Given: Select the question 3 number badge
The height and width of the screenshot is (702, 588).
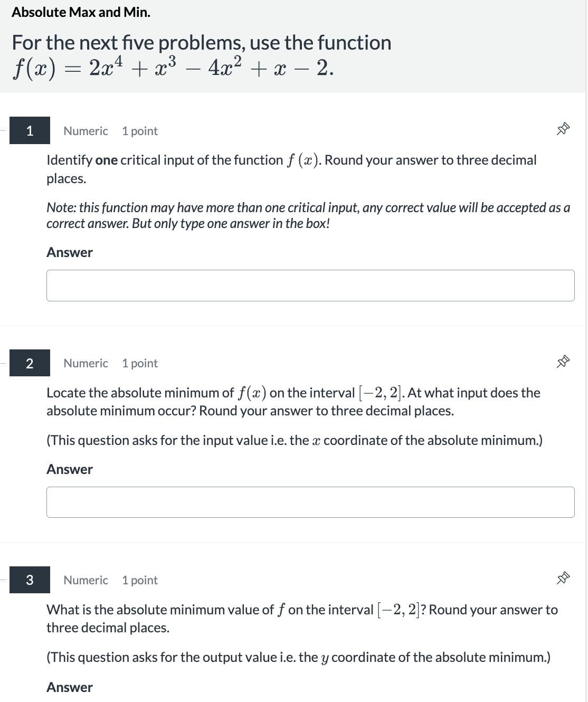Looking at the screenshot, I should click(29, 580).
